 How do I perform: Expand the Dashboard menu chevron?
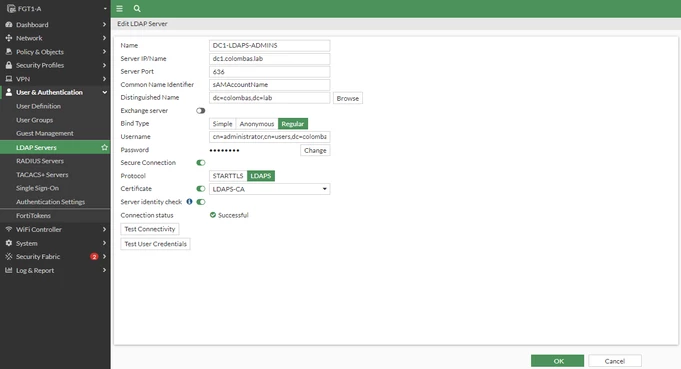(x=104, y=25)
